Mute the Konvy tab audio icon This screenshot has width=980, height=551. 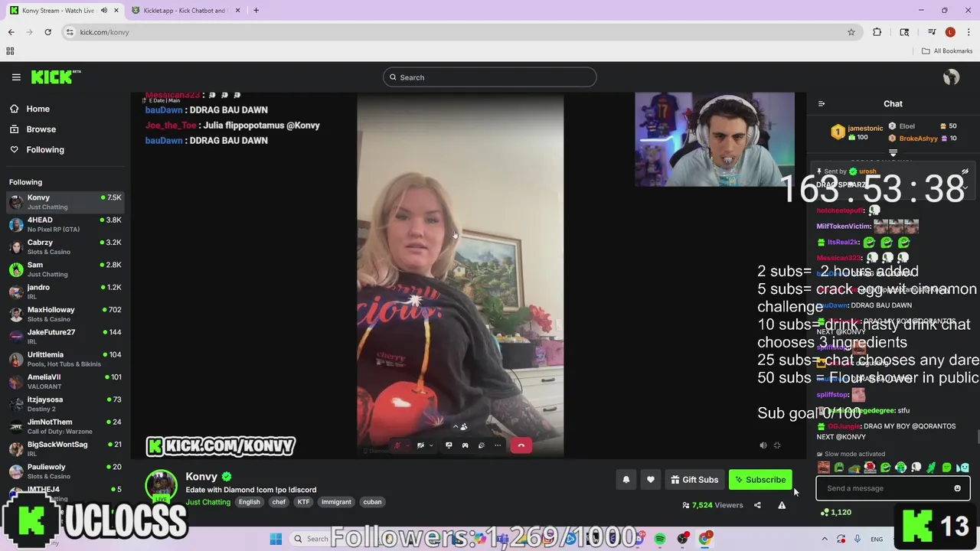click(x=104, y=11)
